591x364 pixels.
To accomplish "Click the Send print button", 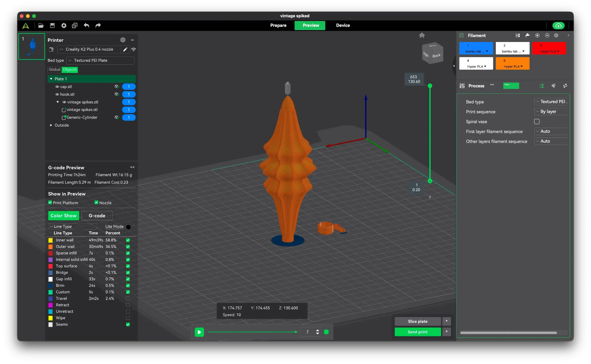I will point(418,332).
